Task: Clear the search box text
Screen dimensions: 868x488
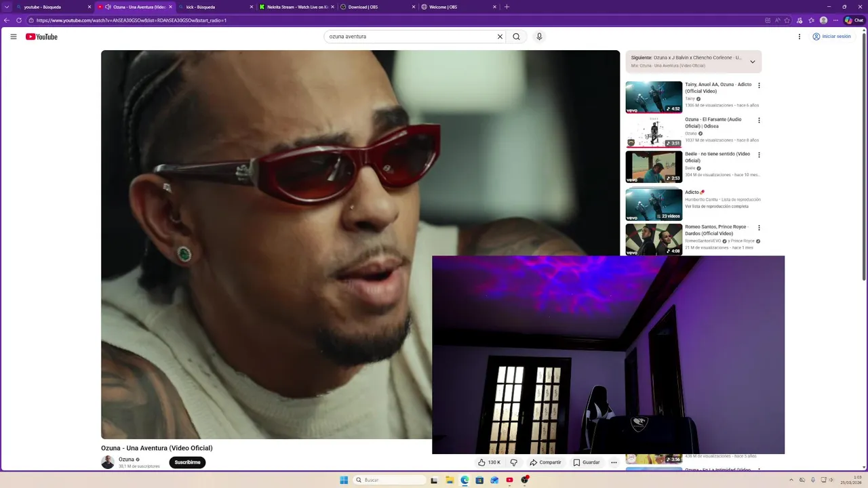Action: [x=500, y=37]
